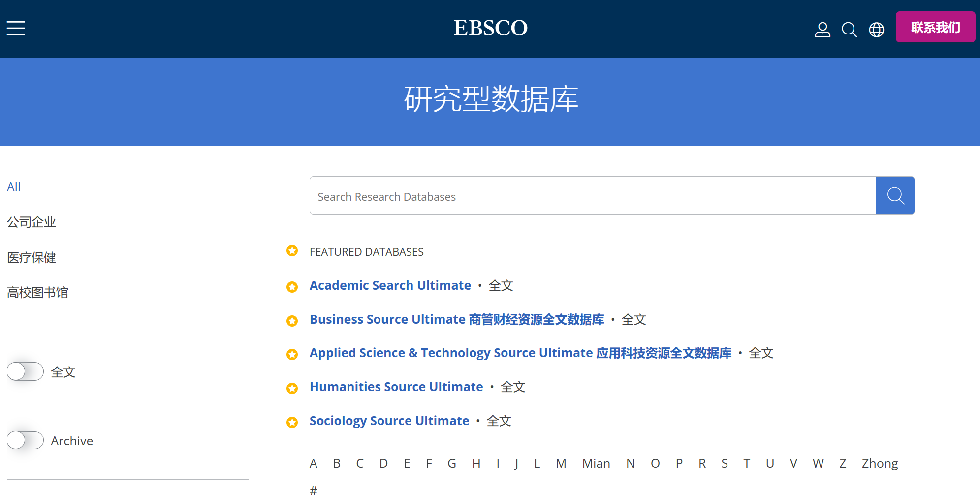The height and width of the screenshot is (503, 980).
Task: Click the 联系我们 contact button
Action: 935,27
